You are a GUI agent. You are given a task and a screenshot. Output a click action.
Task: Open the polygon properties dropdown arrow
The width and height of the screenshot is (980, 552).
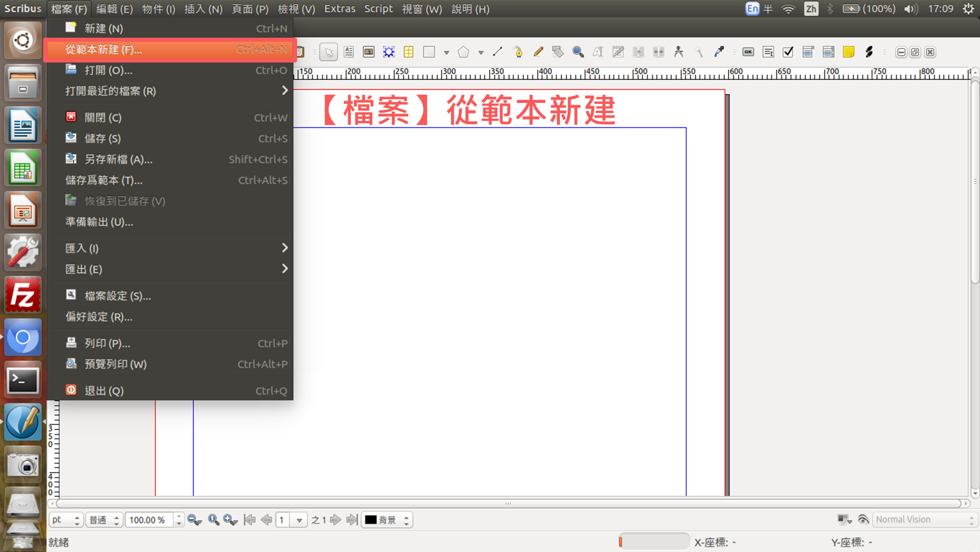tap(481, 52)
